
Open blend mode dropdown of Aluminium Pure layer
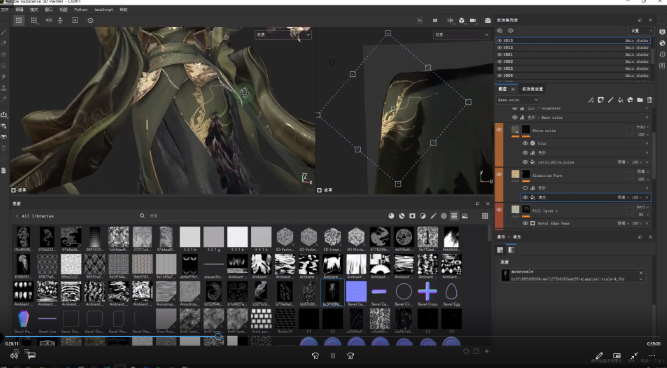point(642,172)
